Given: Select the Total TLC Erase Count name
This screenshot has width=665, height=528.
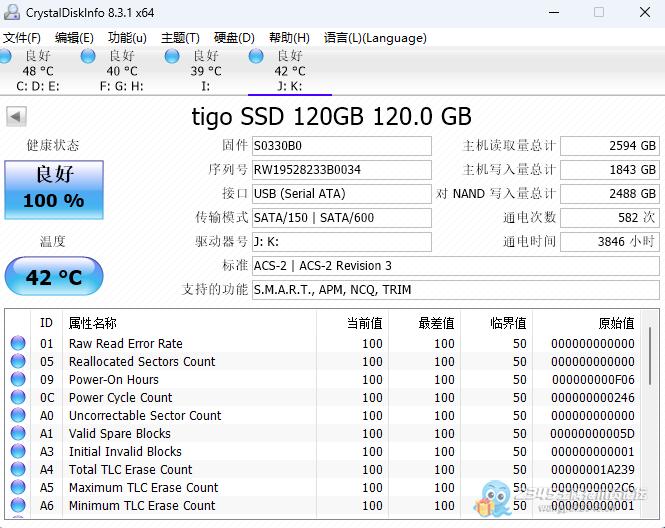Looking at the screenshot, I should coord(131,470).
